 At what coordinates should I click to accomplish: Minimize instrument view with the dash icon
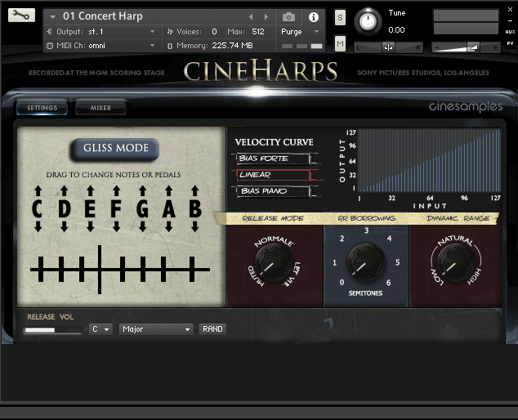(510, 20)
